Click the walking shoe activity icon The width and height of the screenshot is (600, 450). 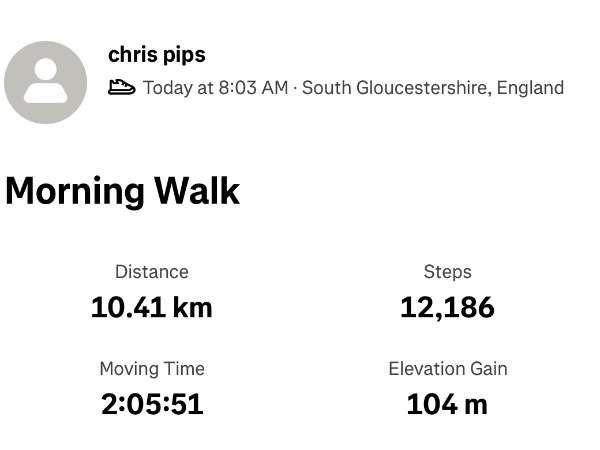(x=121, y=87)
